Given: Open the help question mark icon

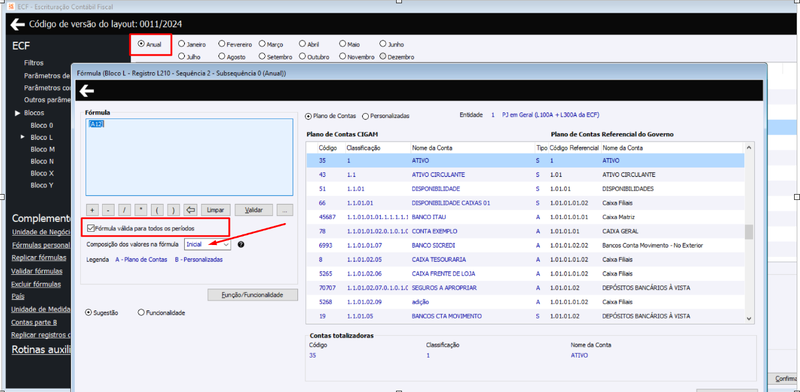Looking at the screenshot, I should pos(241,244).
